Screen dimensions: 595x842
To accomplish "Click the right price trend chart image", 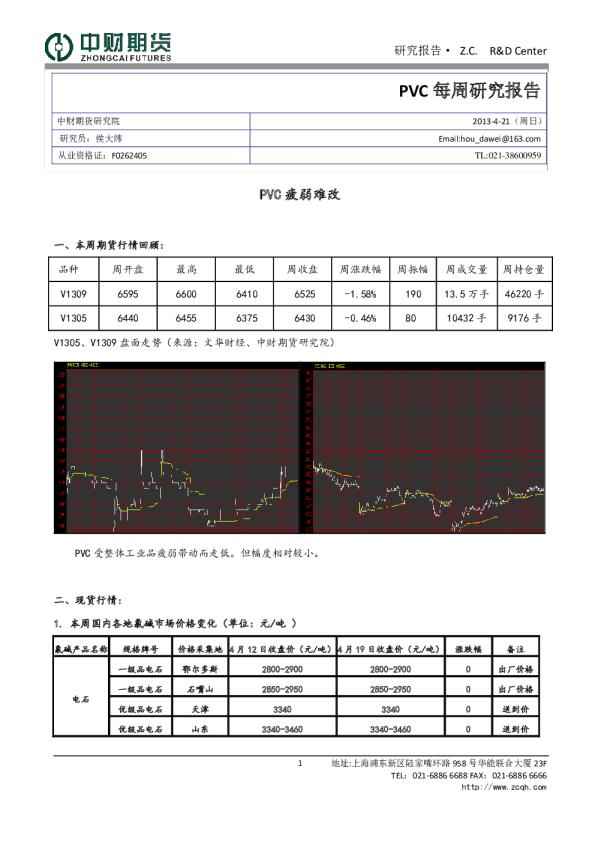I will click(x=425, y=447).
